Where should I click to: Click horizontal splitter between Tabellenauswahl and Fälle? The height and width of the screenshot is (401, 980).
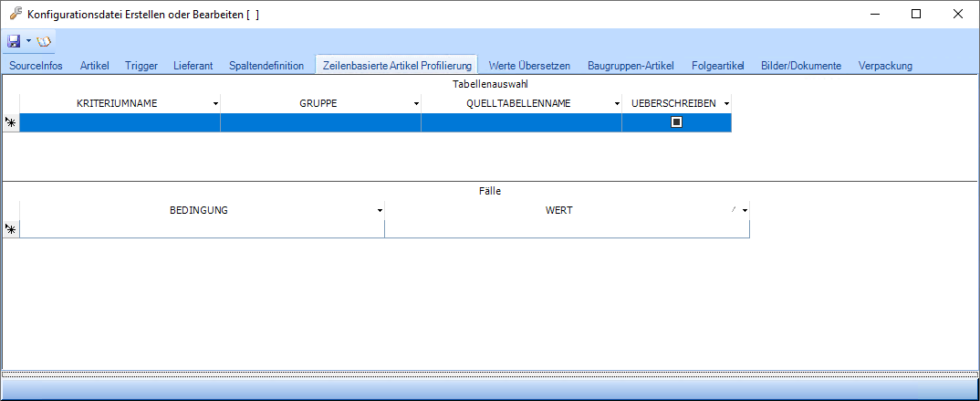pyautogui.click(x=490, y=182)
